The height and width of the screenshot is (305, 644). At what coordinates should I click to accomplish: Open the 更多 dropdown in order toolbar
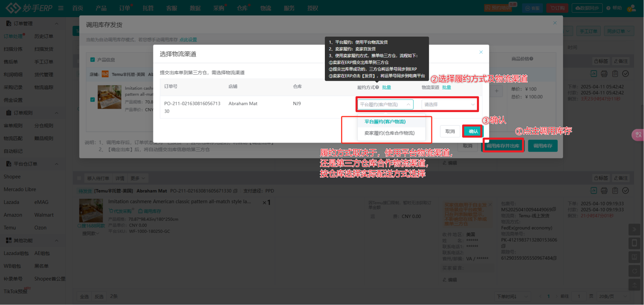click(138, 178)
